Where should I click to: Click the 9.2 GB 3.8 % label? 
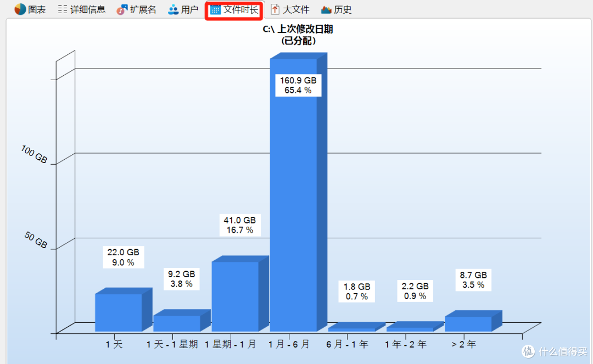(x=182, y=279)
